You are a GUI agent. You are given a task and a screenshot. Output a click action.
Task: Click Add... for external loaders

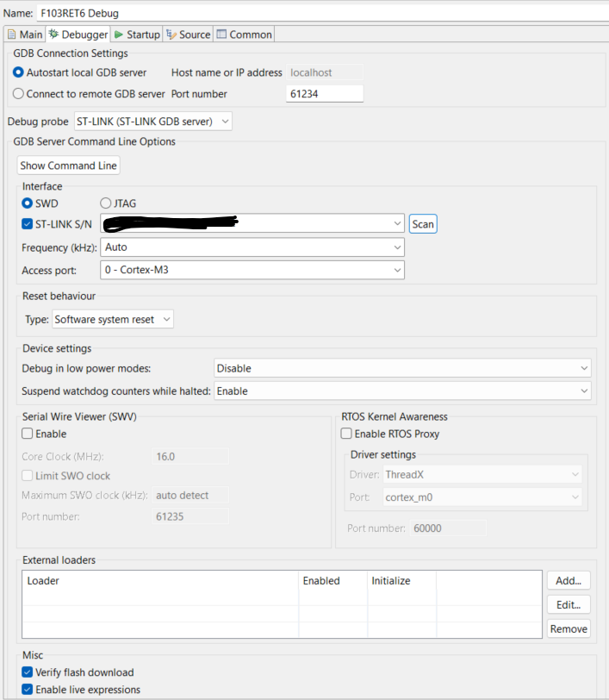click(569, 581)
